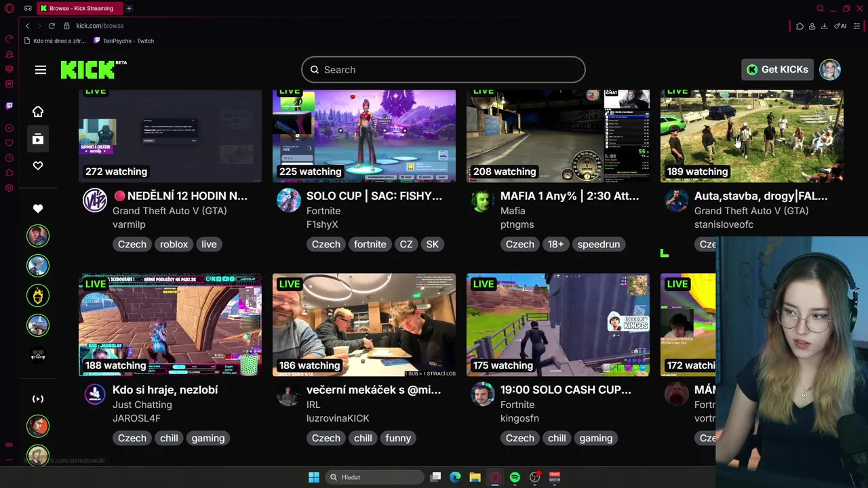
Task: Click the ptngms channel avatar
Action: click(483, 200)
